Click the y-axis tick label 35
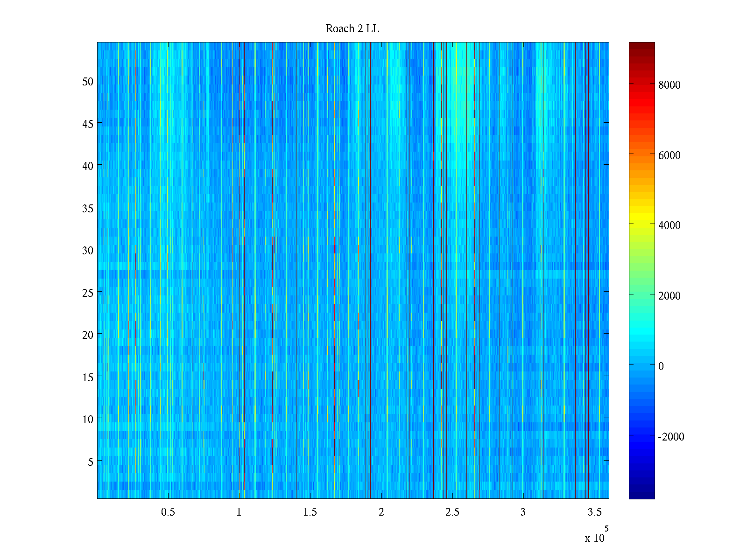Screen dimensions: 747x560 click(88, 208)
